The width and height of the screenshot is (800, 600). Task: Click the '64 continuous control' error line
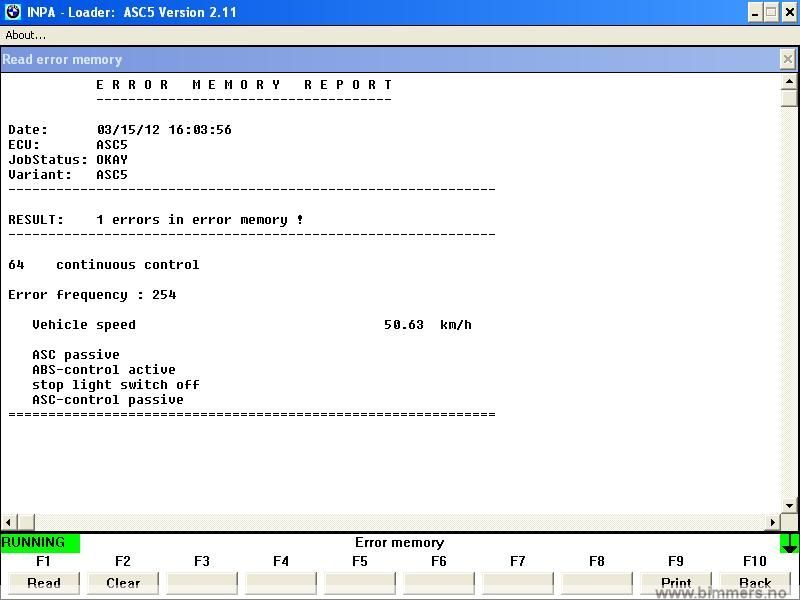104,265
